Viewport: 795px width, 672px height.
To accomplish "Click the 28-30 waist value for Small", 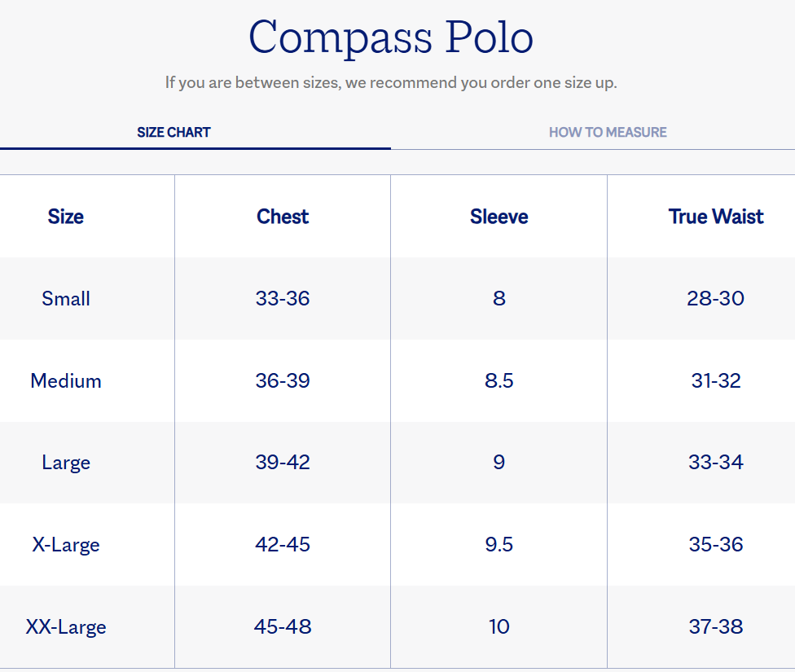I will click(x=716, y=298).
